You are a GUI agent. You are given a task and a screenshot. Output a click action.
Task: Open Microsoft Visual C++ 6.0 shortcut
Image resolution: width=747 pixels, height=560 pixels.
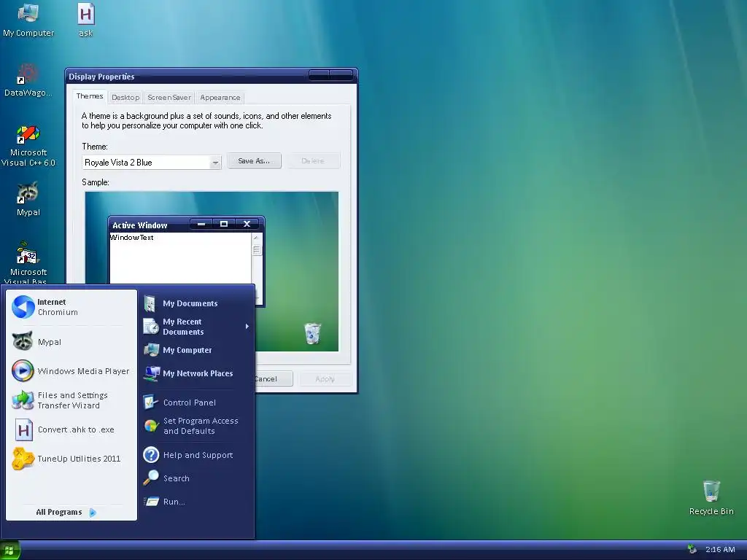28,145
